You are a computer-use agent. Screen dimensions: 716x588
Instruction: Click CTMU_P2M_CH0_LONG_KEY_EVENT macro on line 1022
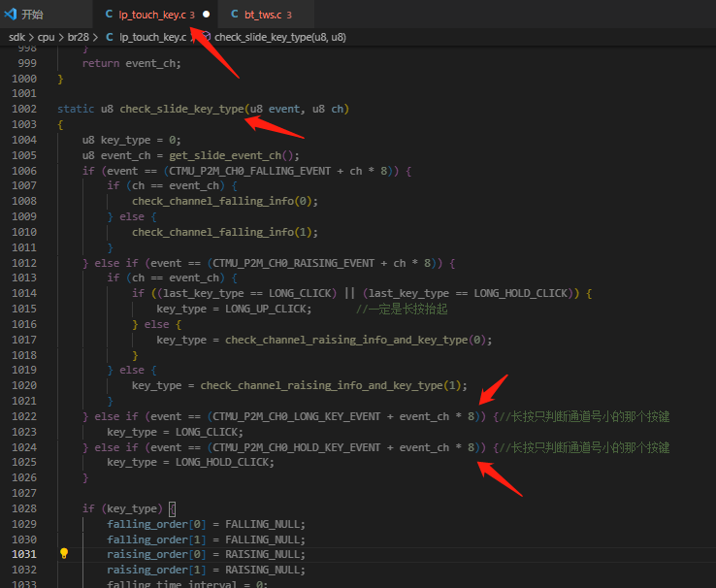[x=297, y=417]
